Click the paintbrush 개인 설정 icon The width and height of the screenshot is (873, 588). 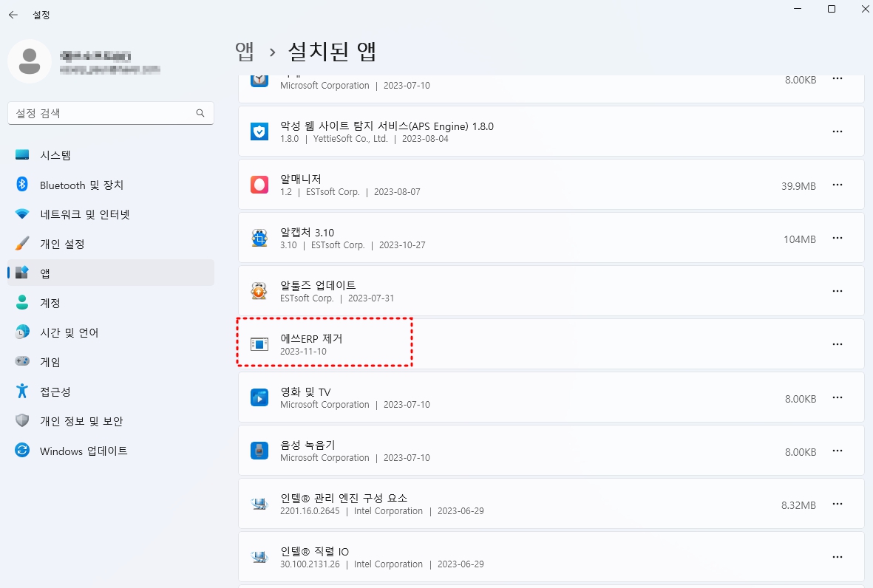pyautogui.click(x=22, y=243)
